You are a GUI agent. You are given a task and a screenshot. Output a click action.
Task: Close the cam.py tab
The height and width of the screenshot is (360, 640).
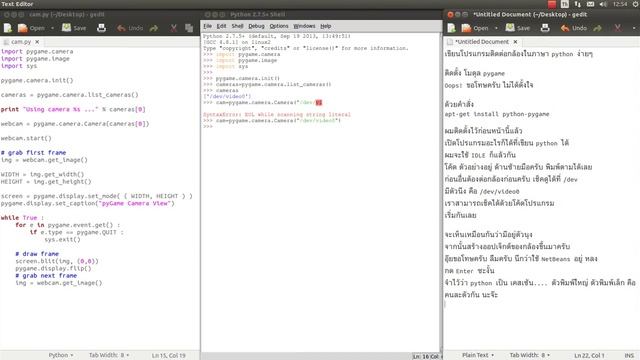(x=37, y=42)
